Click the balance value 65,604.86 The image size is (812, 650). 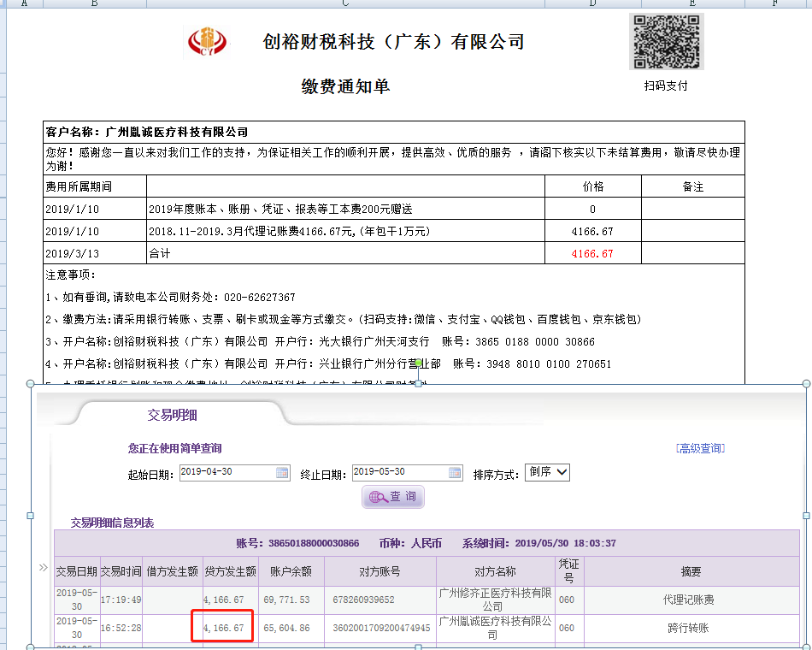[x=286, y=628]
